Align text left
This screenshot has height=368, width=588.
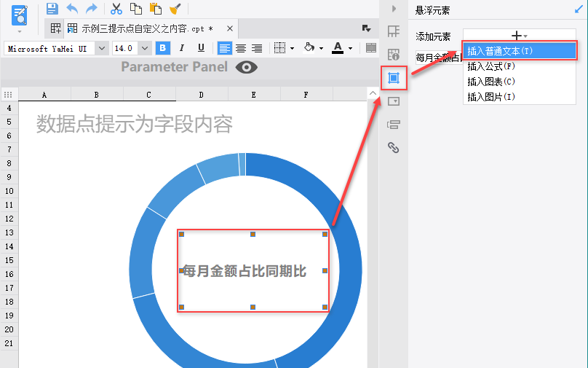click(x=225, y=48)
